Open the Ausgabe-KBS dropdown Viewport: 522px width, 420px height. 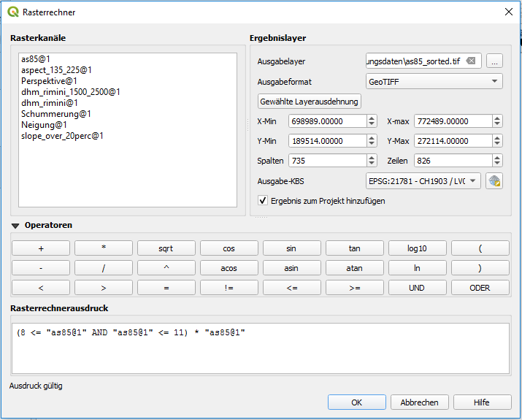click(x=423, y=181)
